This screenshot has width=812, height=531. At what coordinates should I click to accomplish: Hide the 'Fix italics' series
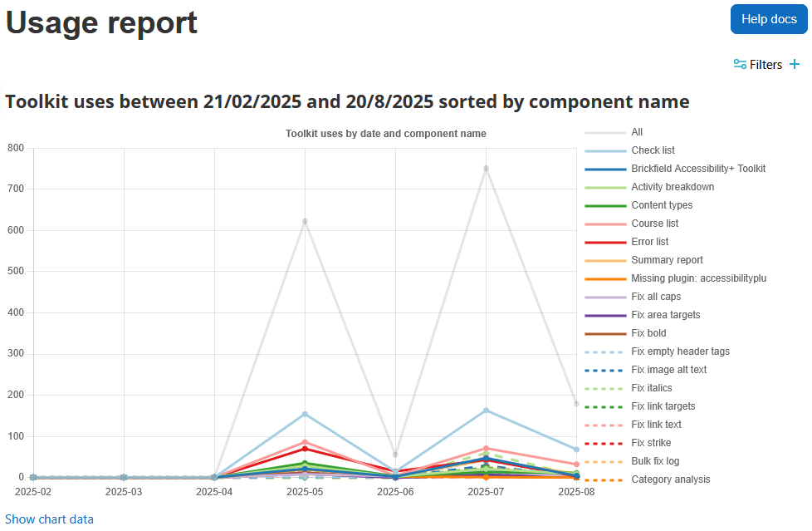629,388
